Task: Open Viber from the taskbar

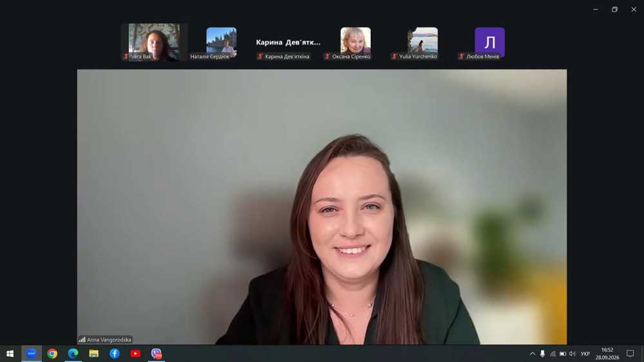Action: 156,354
